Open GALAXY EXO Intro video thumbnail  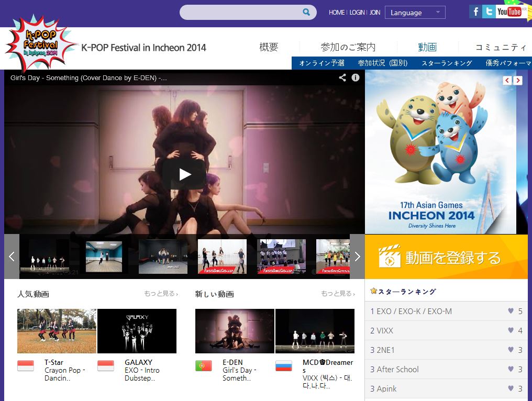pyautogui.click(x=137, y=331)
